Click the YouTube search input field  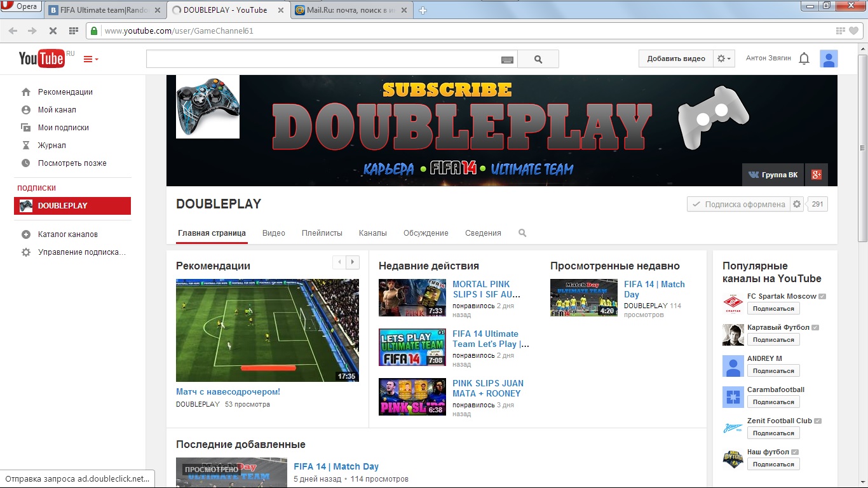(332, 59)
